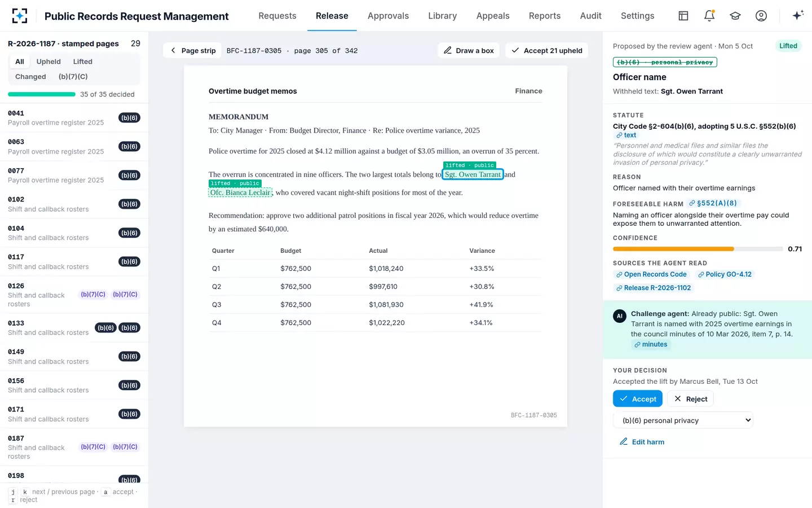The height and width of the screenshot is (508, 812).
Task: Accept 21 upheld redactions
Action: click(547, 50)
